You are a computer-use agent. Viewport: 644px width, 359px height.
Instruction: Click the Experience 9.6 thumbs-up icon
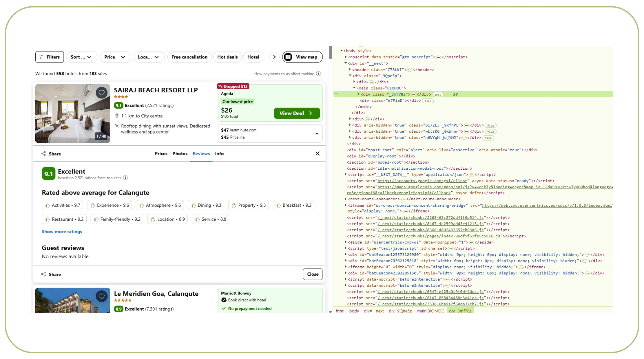(x=93, y=205)
